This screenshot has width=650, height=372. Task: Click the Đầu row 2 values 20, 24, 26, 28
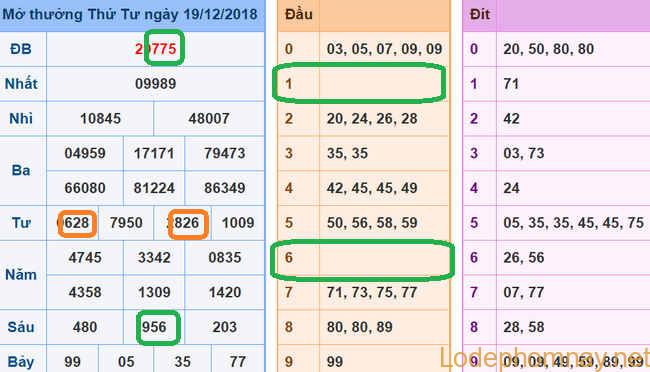click(x=372, y=119)
